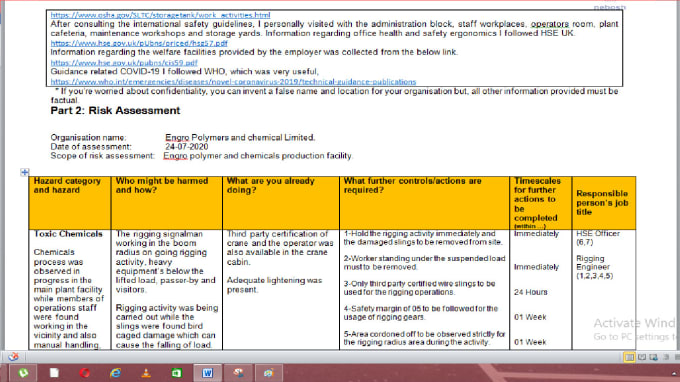Image resolution: width=680 pixels, height=382 pixels.
Task: Open uTorrent from the taskbar
Action: point(23,373)
